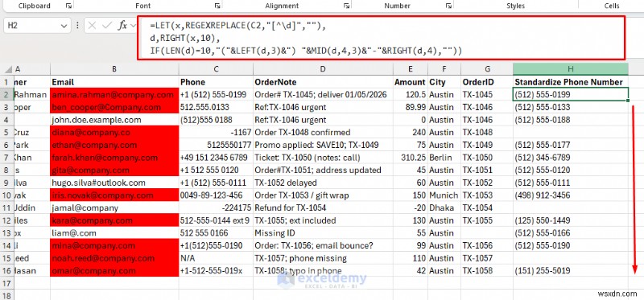Select phone cell 5125550177

point(216,145)
